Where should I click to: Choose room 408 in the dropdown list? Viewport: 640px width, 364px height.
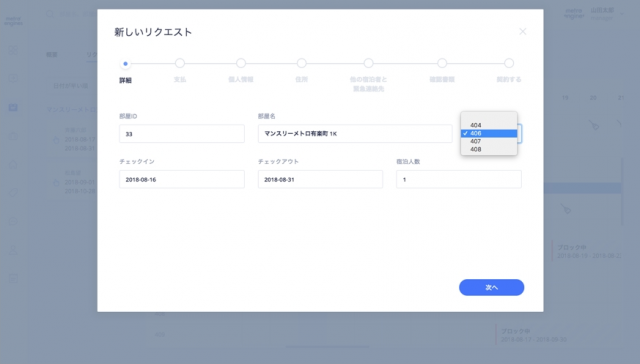pyautogui.click(x=489, y=149)
